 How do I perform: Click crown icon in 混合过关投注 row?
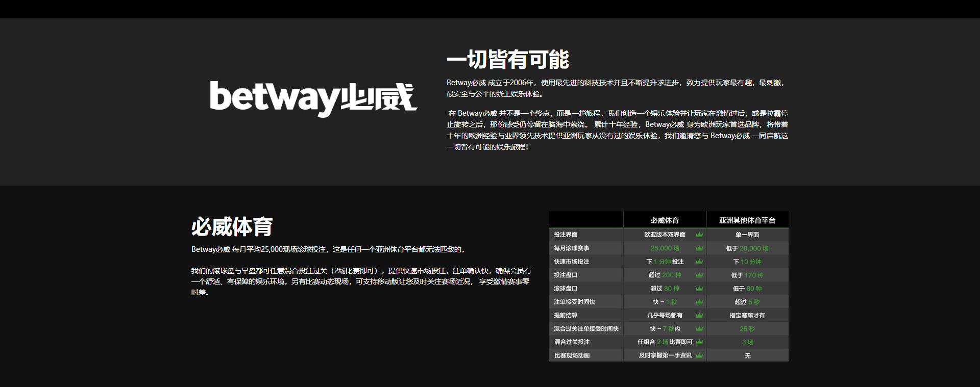click(699, 342)
